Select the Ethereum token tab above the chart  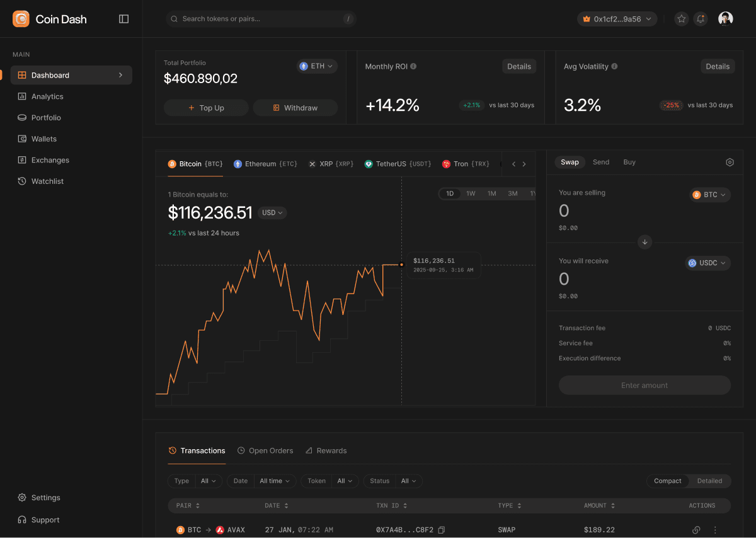pyautogui.click(x=263, y=163)
